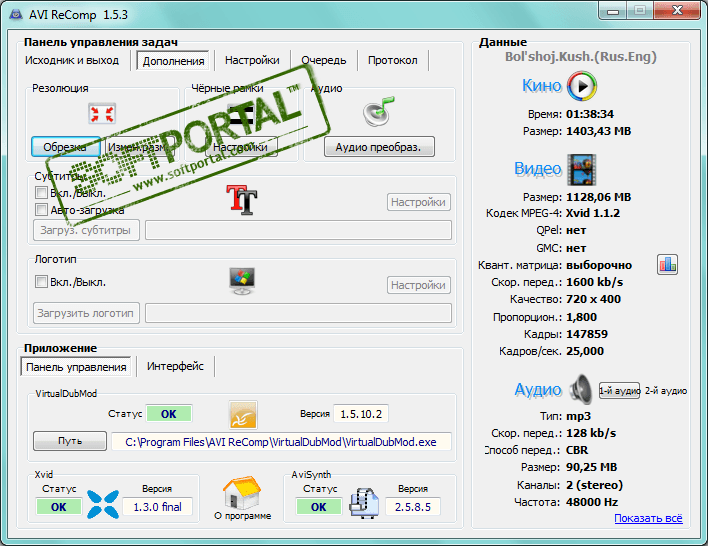
Task: Click the crop resolution arrows icon
Action: [102, 113]
